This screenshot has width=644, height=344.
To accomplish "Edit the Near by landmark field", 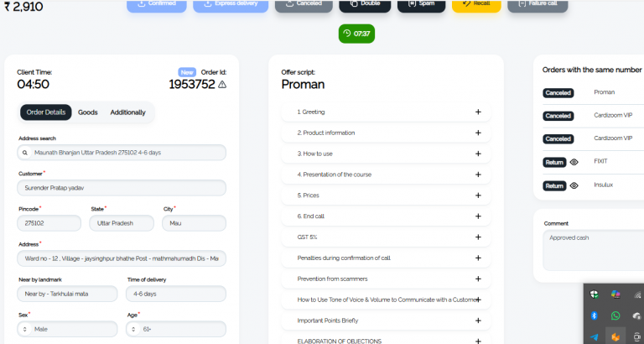I will click(67, 294).
